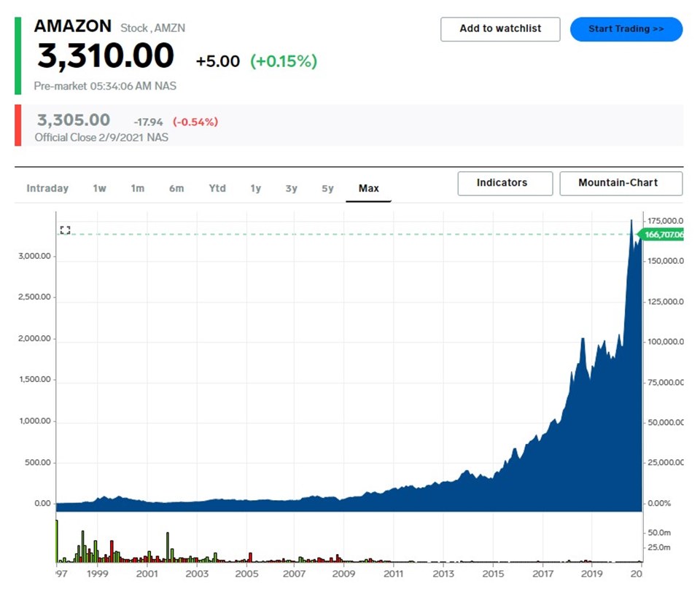This screenshot has height=608, width=700.
Task: Select the 1m chart range
Action: pyautogui.click(x=137, y=188)
